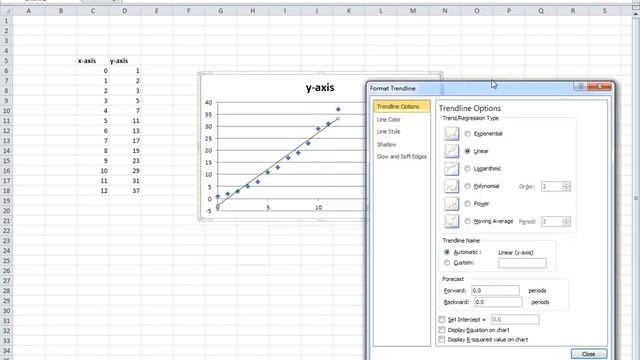Click the dialog help question-mark button
Image resolution: width=640 pixels, height=360 pixels.
(x=580, y=86)
